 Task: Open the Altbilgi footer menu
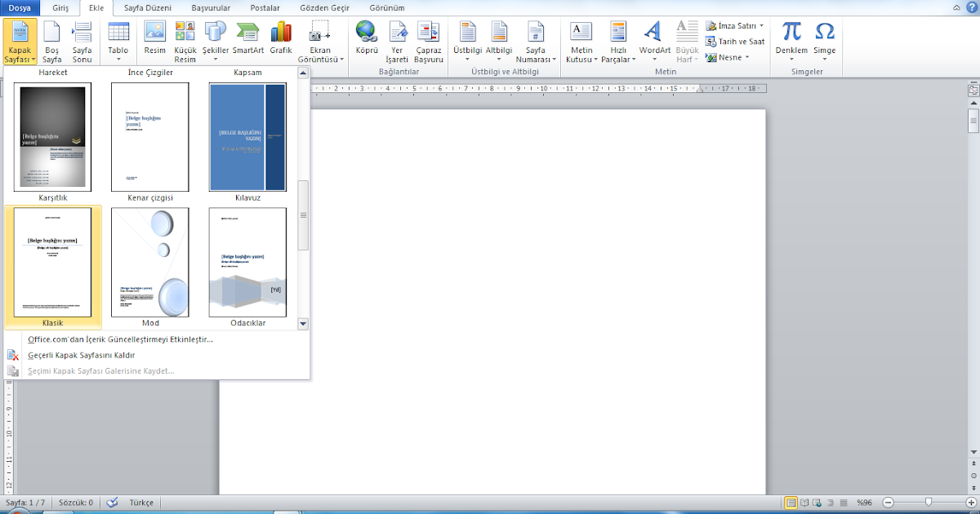499,42
